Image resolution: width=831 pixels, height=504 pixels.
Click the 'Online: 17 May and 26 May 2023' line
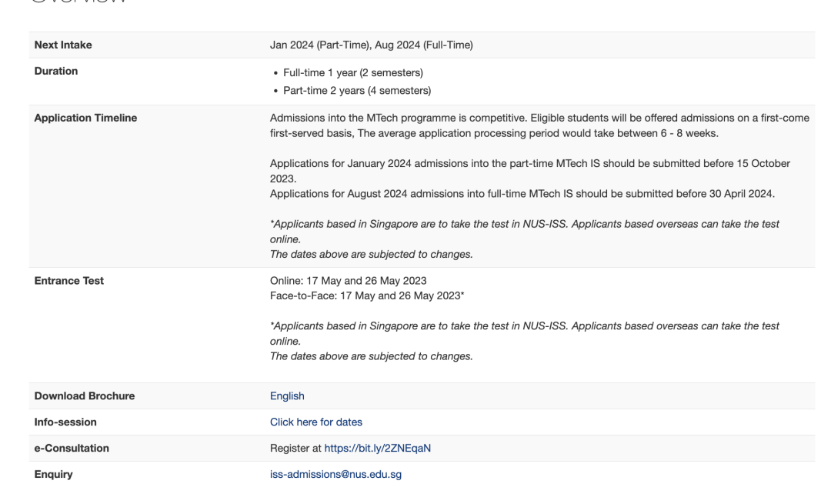click(348, 281)
